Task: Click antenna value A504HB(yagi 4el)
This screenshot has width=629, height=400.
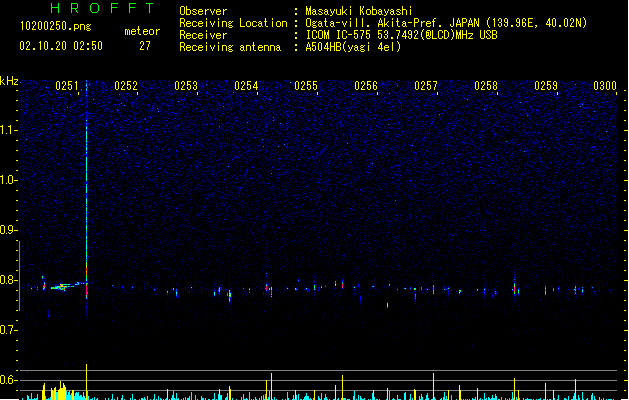Action: click(x=353, y=47)
